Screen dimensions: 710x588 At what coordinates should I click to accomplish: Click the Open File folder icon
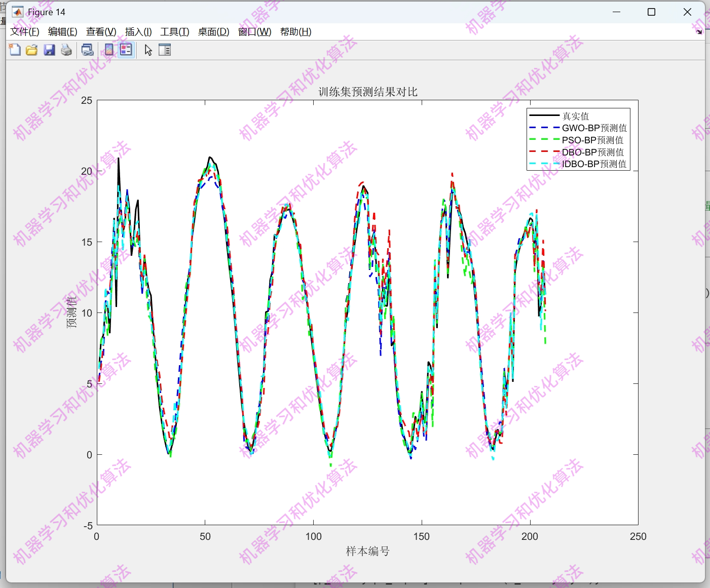[x=32, y=50]
